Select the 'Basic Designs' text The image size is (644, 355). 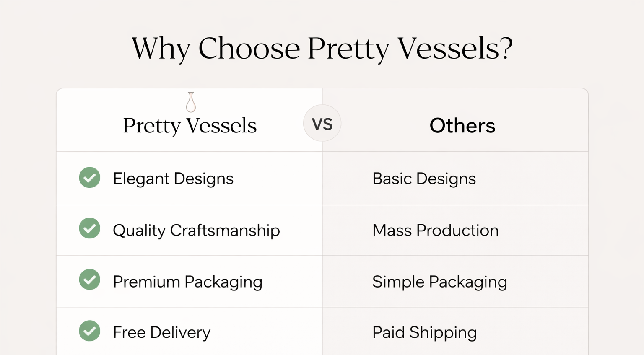coord(424,179)
